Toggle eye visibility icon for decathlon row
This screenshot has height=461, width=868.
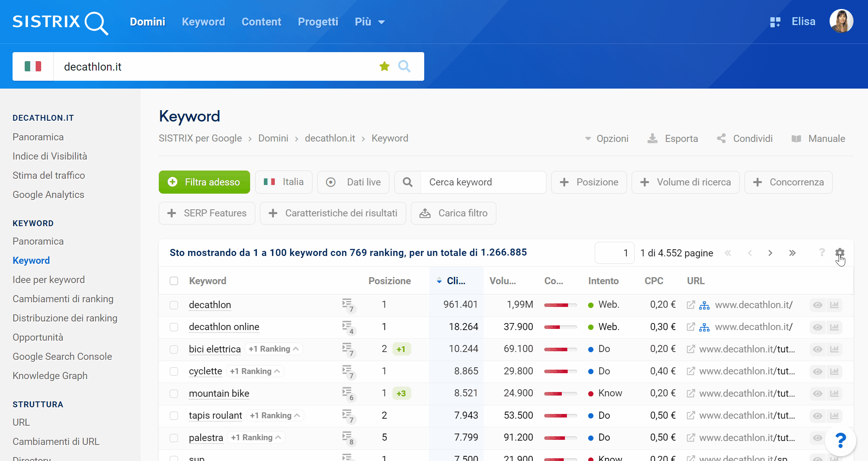[817, 305]
